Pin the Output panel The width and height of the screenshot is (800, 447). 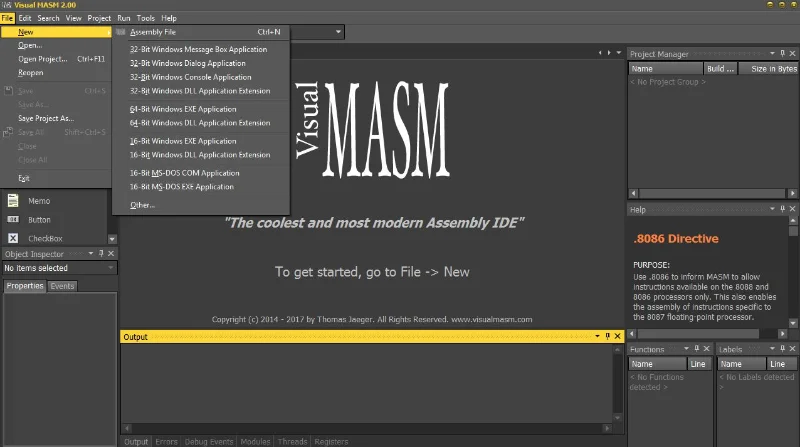607,336
